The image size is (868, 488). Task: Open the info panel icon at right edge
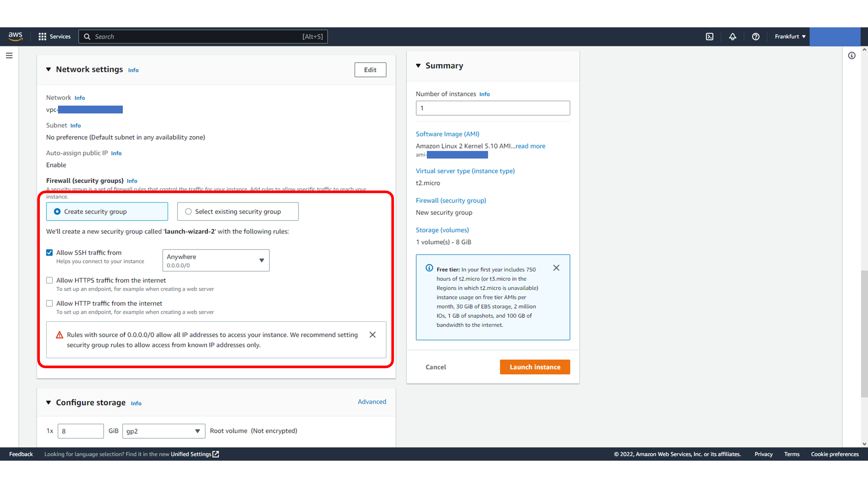point(852,56)
